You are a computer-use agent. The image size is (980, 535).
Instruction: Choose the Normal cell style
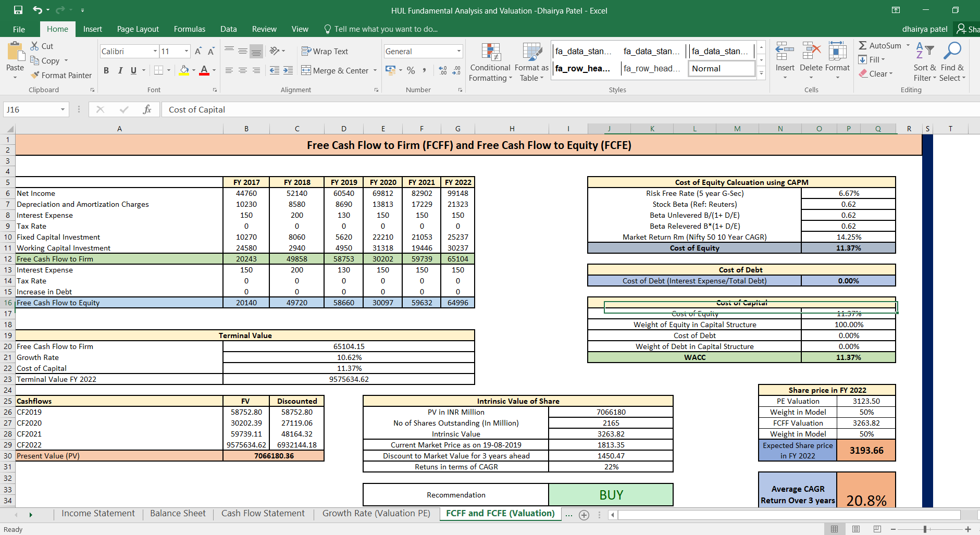click(722, 68)
